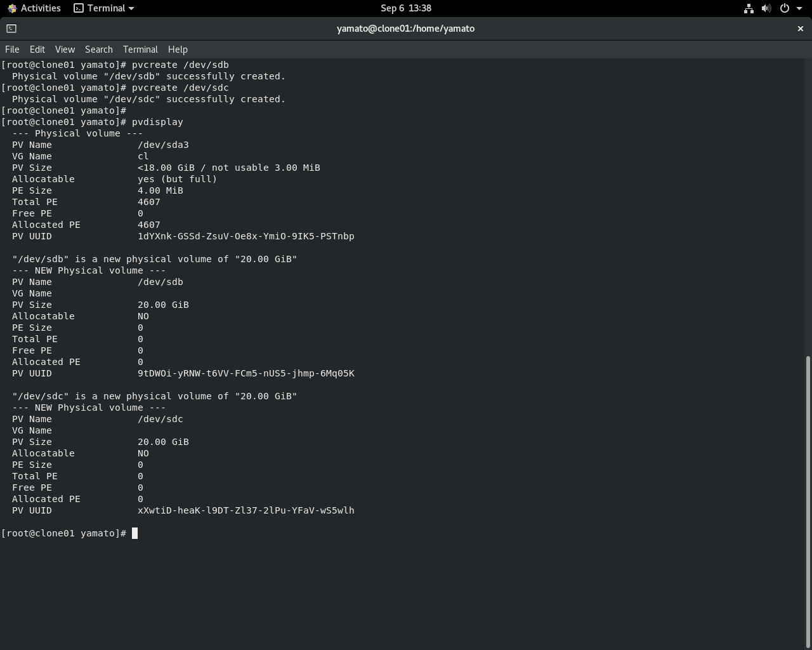The image size is (812, 650).
Task: Click the heading --- Physical volume ---
Action: tap(77, 133)
